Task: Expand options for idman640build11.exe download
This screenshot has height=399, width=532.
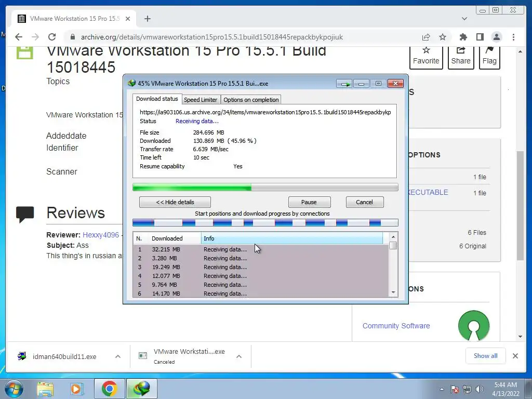Action: 118,356
